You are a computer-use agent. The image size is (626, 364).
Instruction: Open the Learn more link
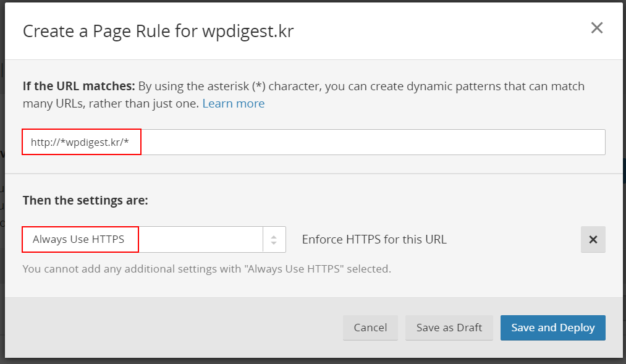click(x=234, y=103)
